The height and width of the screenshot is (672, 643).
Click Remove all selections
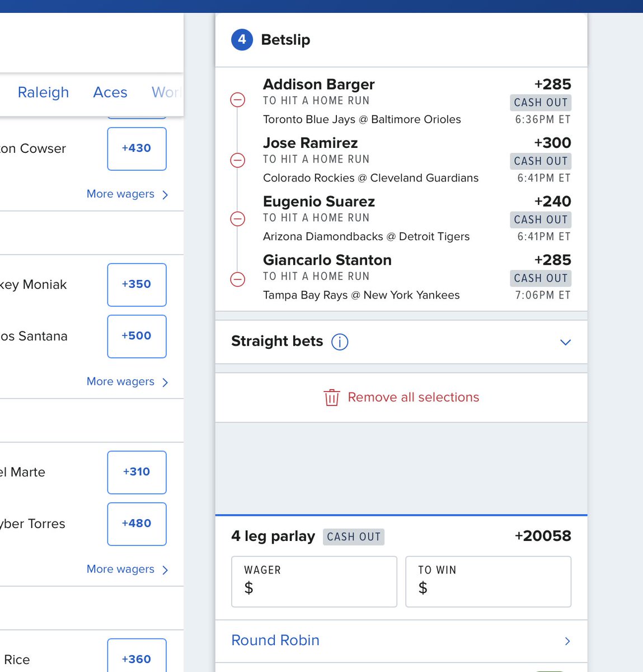tap(401, 398)
